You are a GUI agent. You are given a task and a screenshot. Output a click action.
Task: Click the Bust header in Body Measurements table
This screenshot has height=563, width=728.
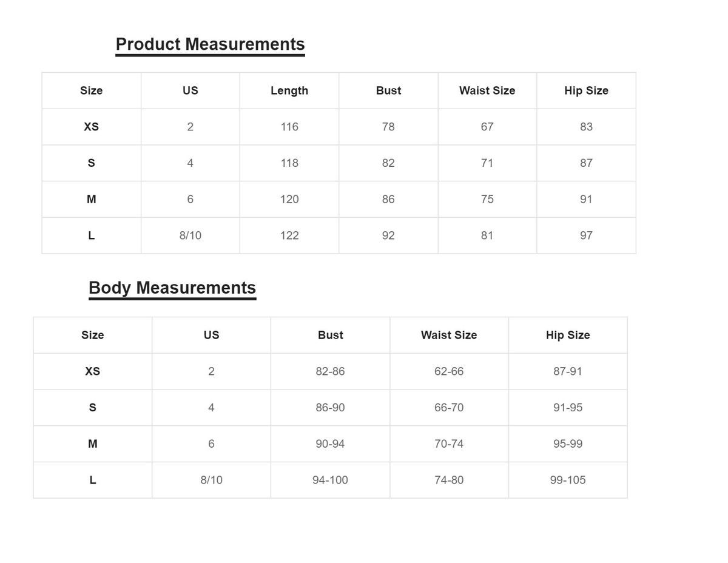(x=331, y=335)
